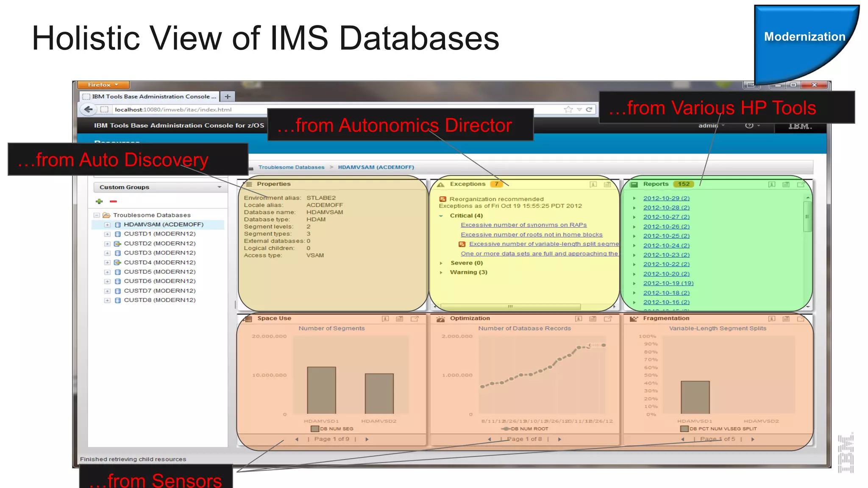Open the Firefox menu button
Image resolution: width=868 pixels, height=488 pixels.
coord(103,85)
